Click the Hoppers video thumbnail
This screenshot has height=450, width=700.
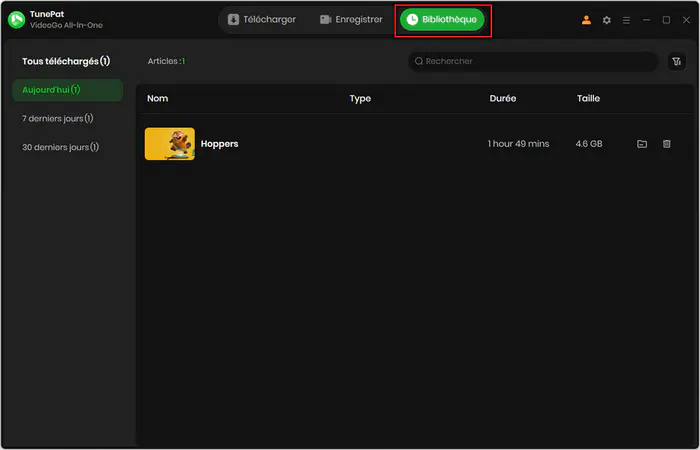point(170,144)
